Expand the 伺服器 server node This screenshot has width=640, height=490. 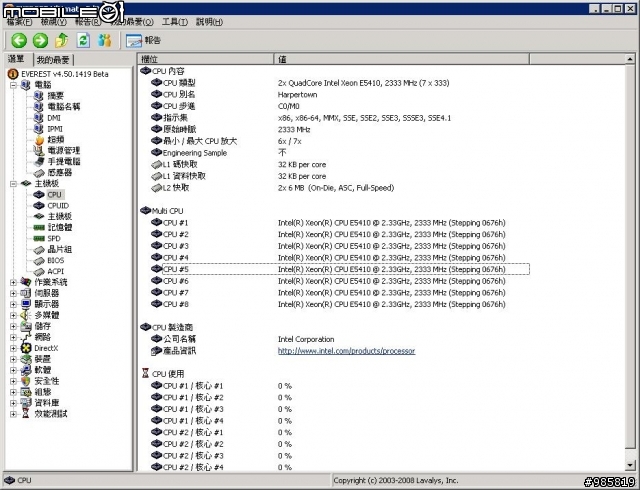tap(13, 293)
